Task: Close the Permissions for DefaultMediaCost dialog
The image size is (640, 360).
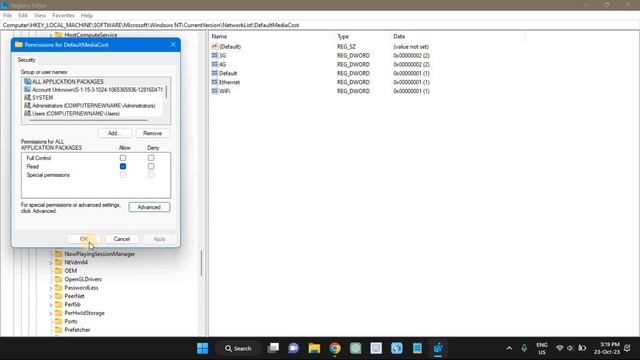Action: (173, 44)
